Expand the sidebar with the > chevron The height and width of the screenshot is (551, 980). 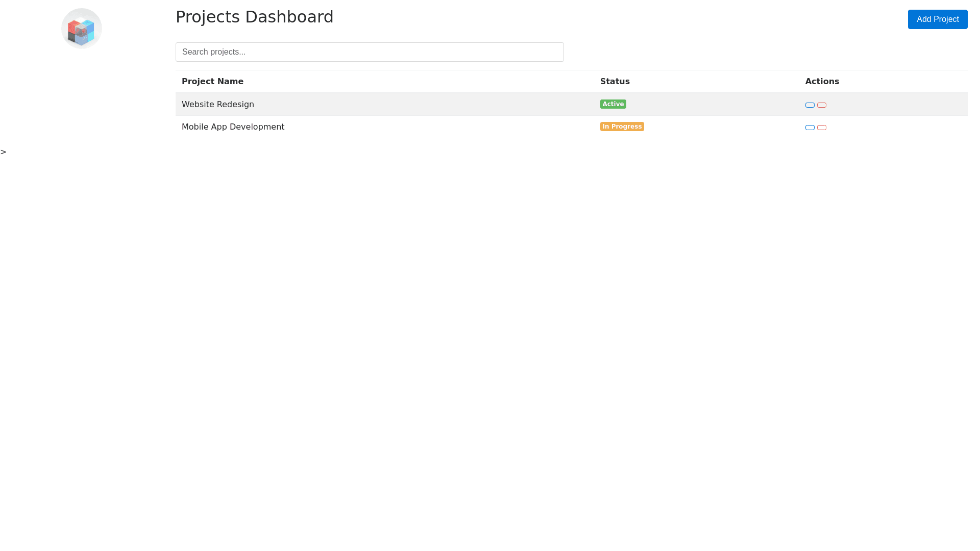click(x=4, y=152)
